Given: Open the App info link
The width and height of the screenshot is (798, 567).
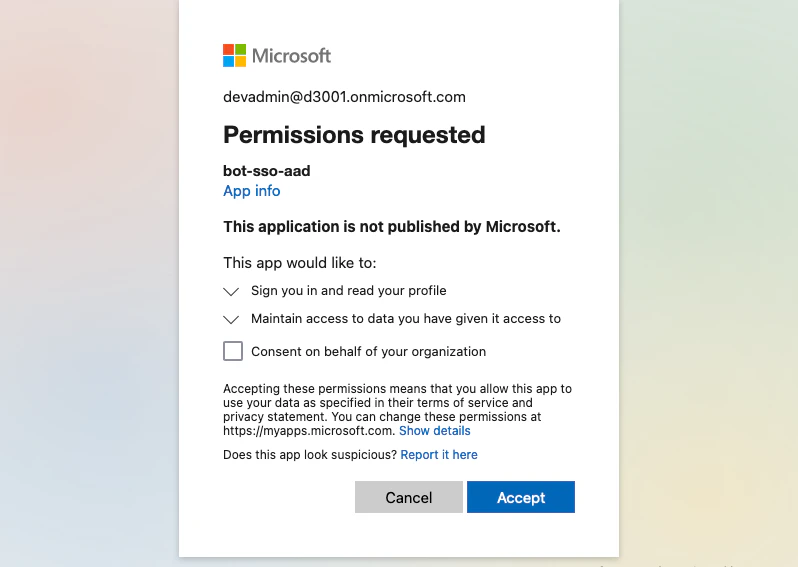Looking at the screenshot, I should click(x=251, y=191).
